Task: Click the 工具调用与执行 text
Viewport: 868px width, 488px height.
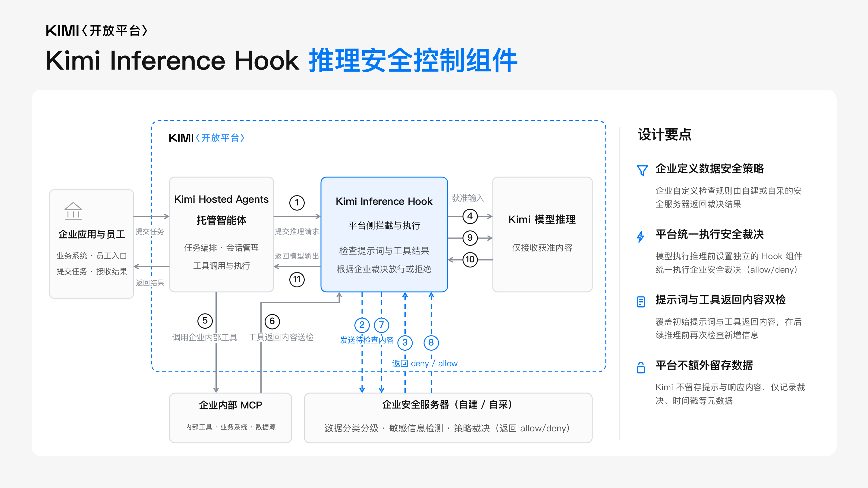Action: pos(222,266)
